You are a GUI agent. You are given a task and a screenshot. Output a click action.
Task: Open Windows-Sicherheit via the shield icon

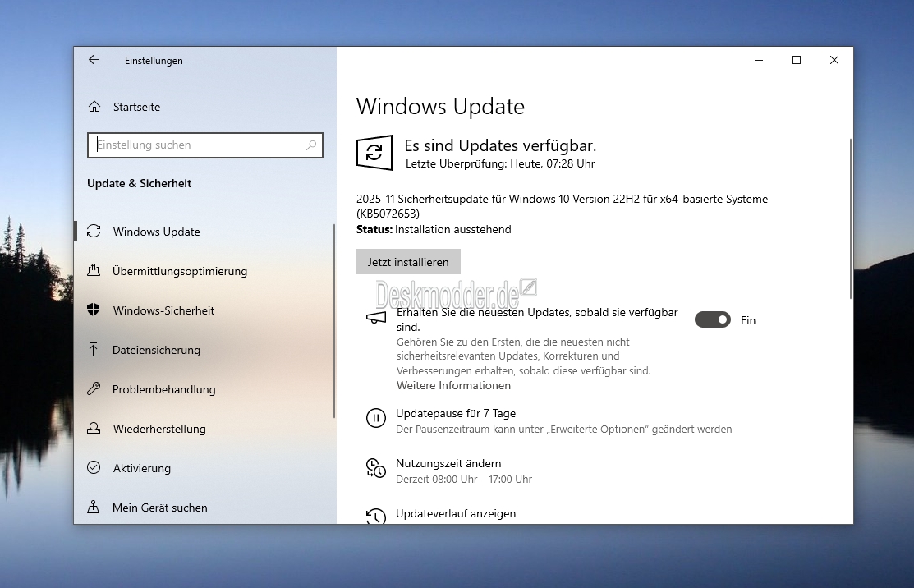(94, 310)
